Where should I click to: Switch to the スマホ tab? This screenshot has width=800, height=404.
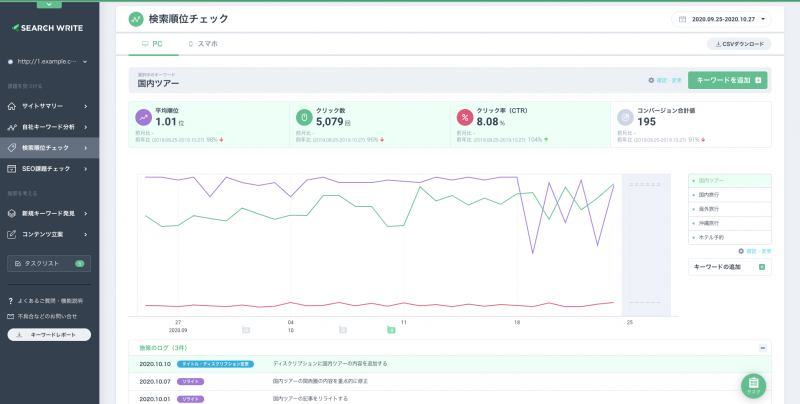click(x=203, y=44)
